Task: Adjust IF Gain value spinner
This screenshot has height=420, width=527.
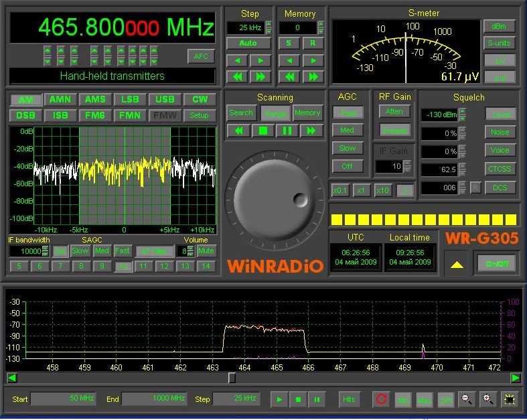Action: point(407,166)
